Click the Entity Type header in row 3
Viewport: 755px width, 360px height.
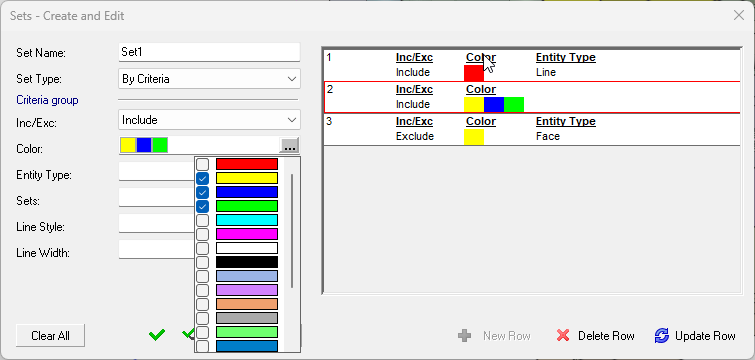click(x=566, y=121)
